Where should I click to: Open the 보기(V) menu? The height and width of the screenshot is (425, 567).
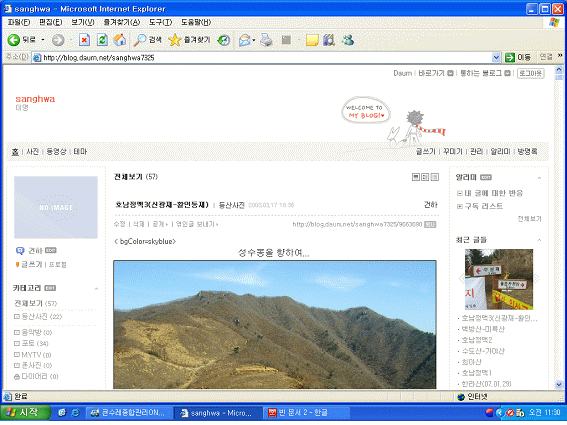click(x=83, y=22)
